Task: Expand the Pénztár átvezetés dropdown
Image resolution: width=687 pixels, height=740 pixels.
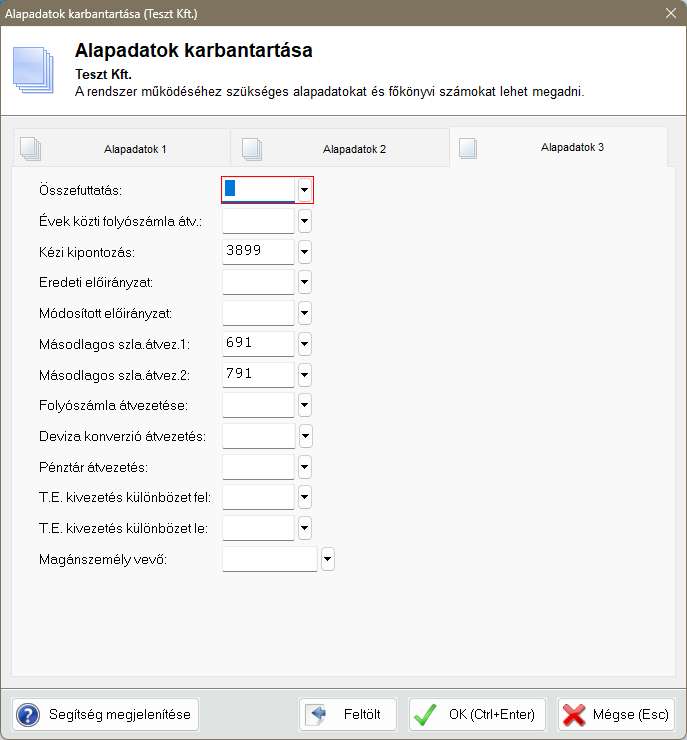Action: (305, 467)
